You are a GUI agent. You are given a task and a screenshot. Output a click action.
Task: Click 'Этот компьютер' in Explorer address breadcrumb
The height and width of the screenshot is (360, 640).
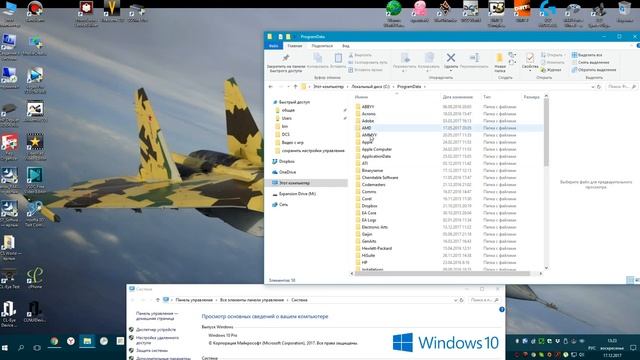pos(329,87)
